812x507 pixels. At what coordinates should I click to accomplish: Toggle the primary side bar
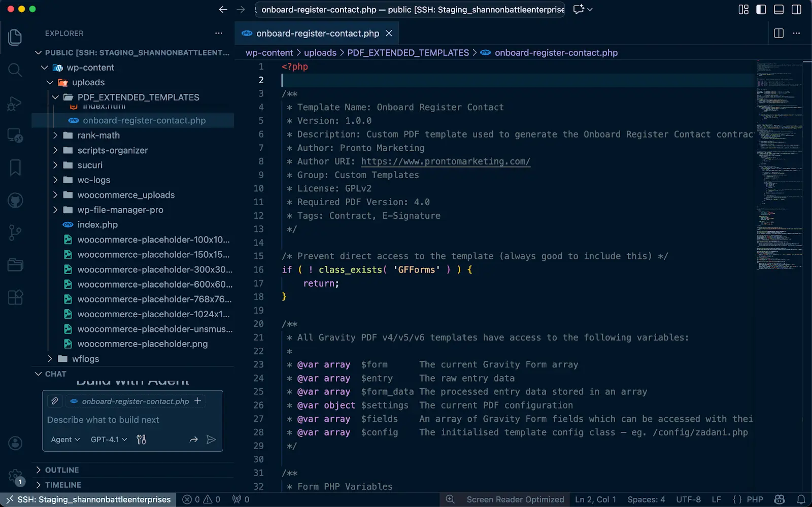click(x=761, y=10)
